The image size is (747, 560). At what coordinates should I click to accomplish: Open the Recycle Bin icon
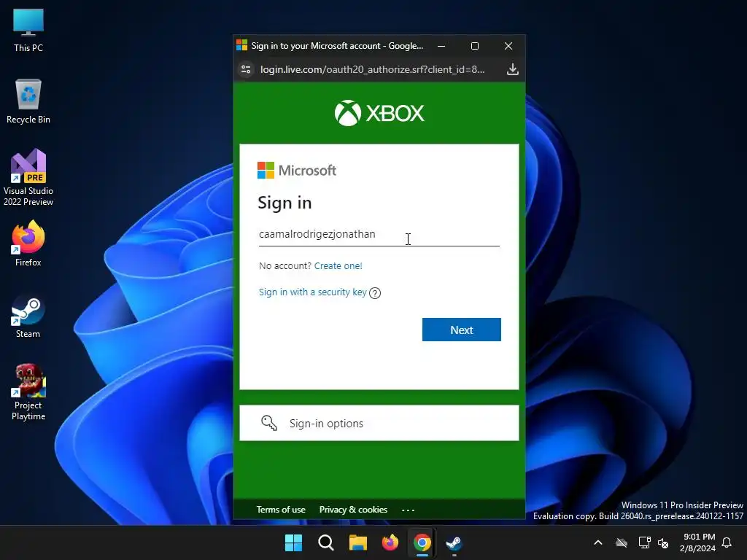[x=28, y=101]
